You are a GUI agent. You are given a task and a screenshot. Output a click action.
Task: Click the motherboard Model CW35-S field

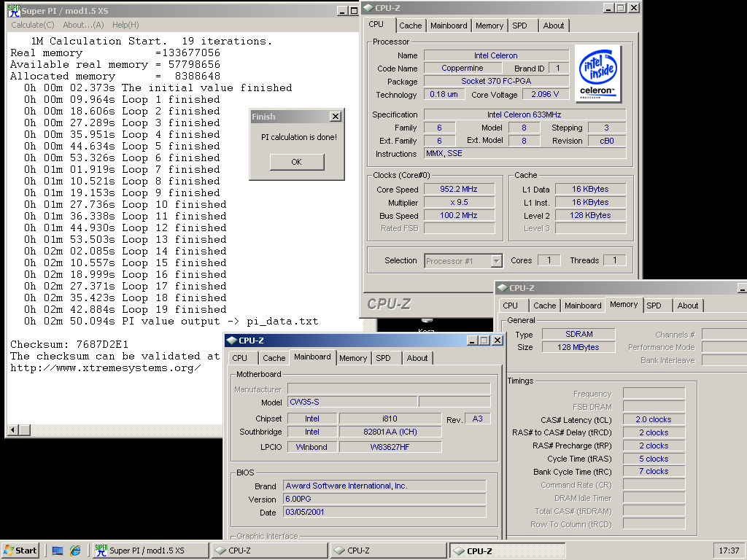(352, 402)
